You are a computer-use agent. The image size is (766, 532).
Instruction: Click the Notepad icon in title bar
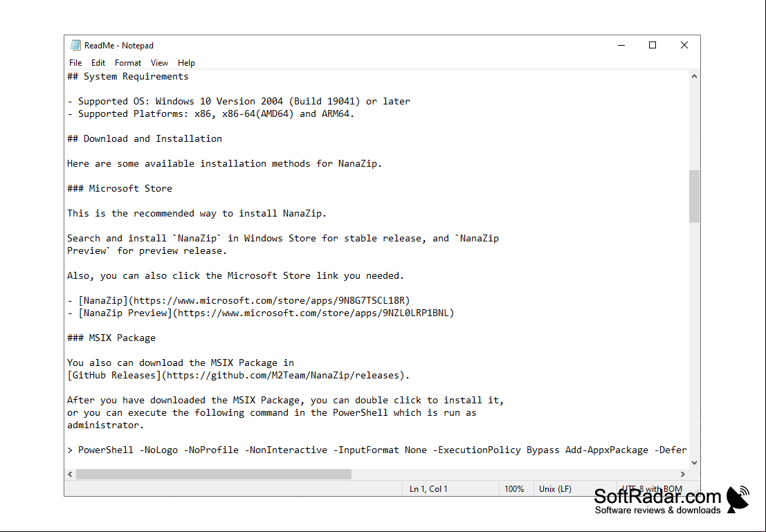coord(75,46)
